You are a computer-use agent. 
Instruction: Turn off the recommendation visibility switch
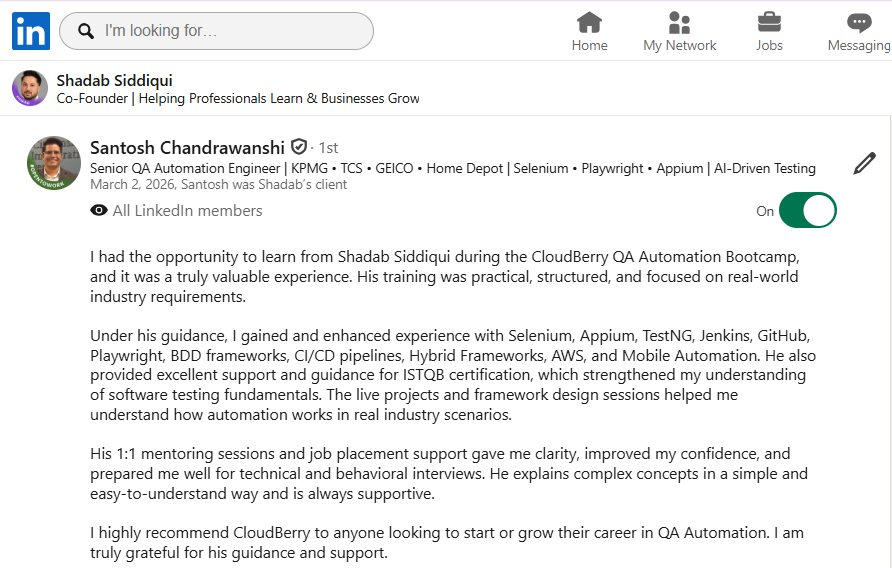(807, 211)
